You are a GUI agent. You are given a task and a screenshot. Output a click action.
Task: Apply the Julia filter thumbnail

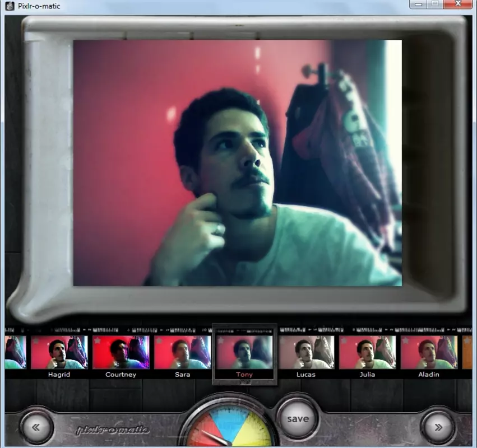tap(367, 352)
